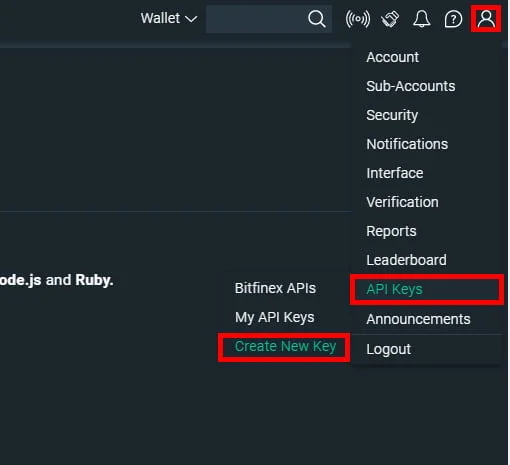
Task: Expand the Wallet dropdown
Action: coord(169,18)
